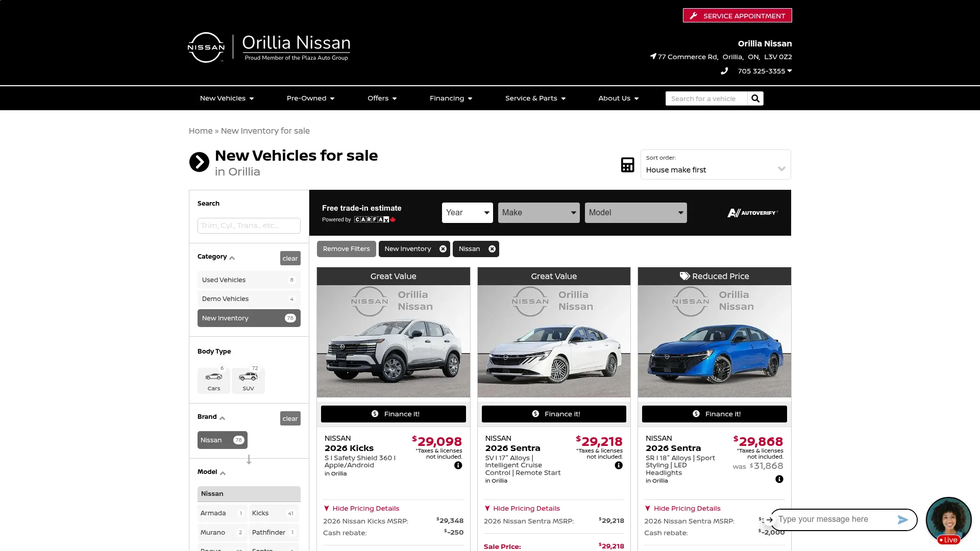Screen dimensions: 980x551
Task: Click the Nissan logo in the header
Action: tap(206, 47)
